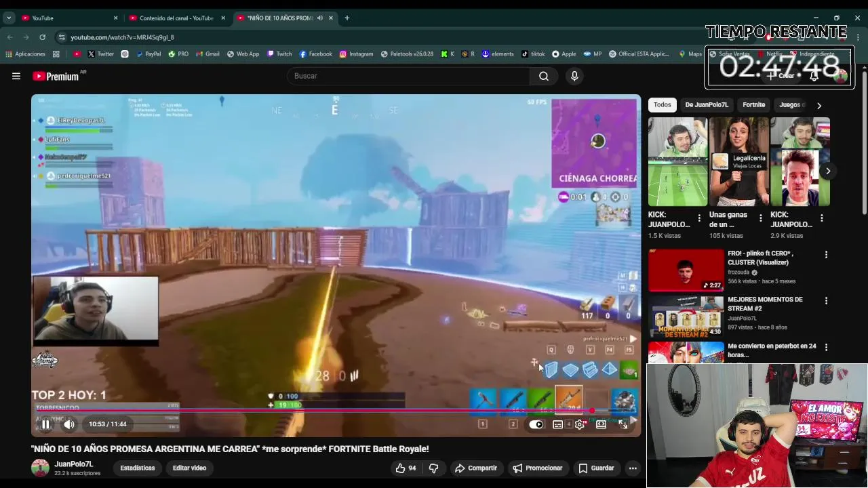Image resolution: width=868 pixels, height=488 pixels.
Task: Select the De JuanPolo7L filter chip
Action: [707, 105]
